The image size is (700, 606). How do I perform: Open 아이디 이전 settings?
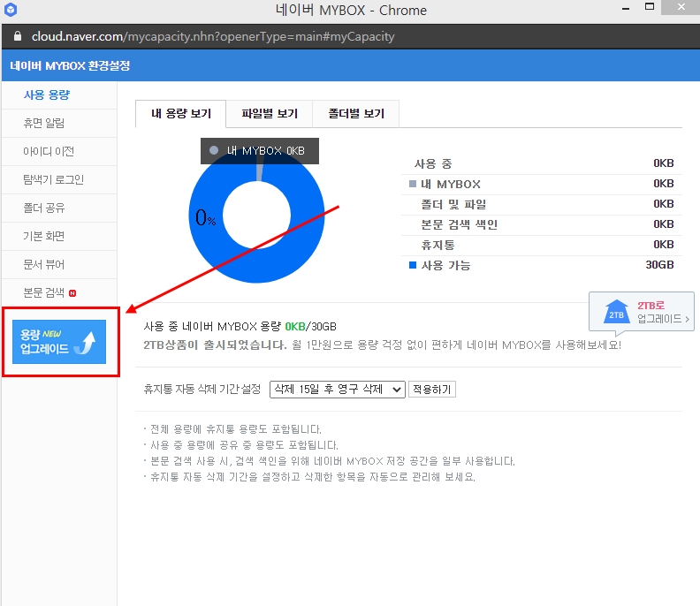pyautogui.click(x=49, y=151)
